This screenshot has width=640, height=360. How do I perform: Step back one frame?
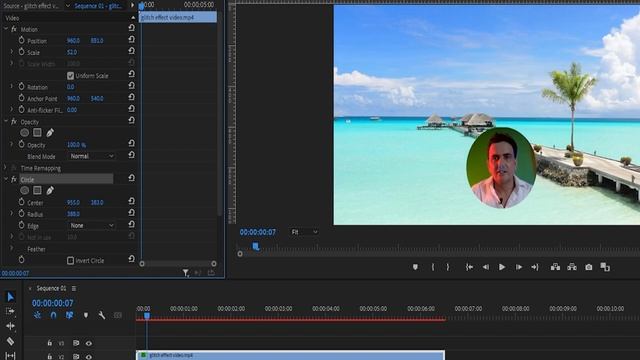(x=486, y=267)
